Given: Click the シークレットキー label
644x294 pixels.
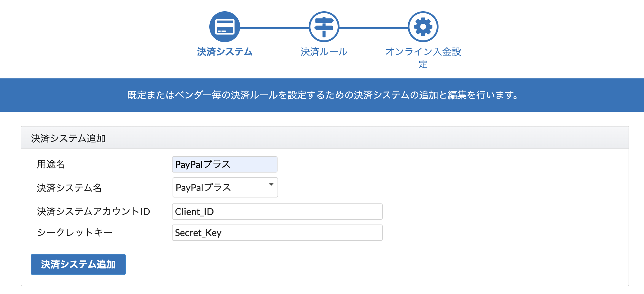Looking at the screenshot, I should tap(74, 233).
